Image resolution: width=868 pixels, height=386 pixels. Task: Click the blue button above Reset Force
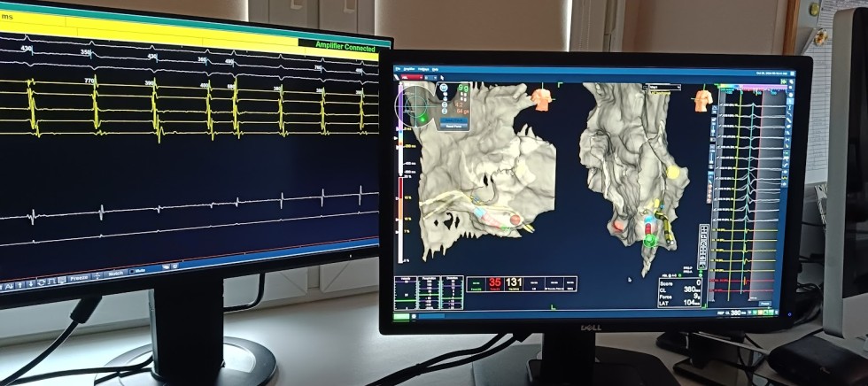pyautogui.click(x=453, y=120)
